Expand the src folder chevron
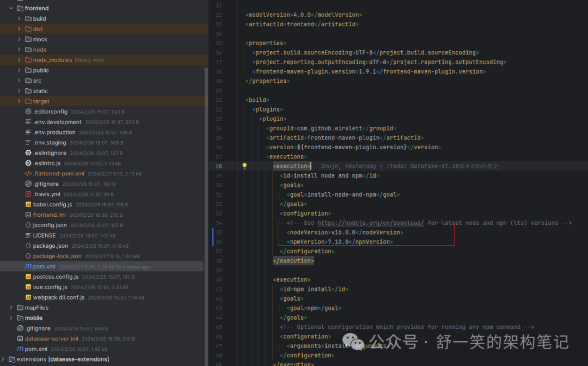Viewport: 588px width, 366px height. pyautogui.click(x=19, y=80)
